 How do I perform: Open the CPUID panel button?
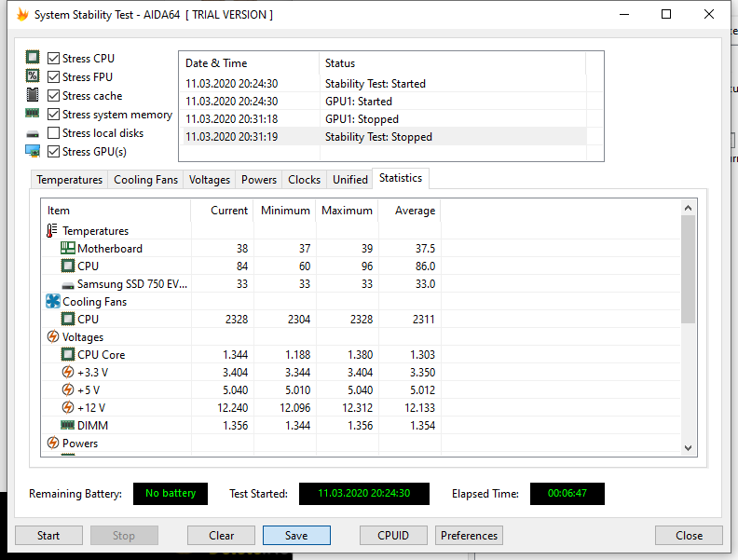pos(393,536)
